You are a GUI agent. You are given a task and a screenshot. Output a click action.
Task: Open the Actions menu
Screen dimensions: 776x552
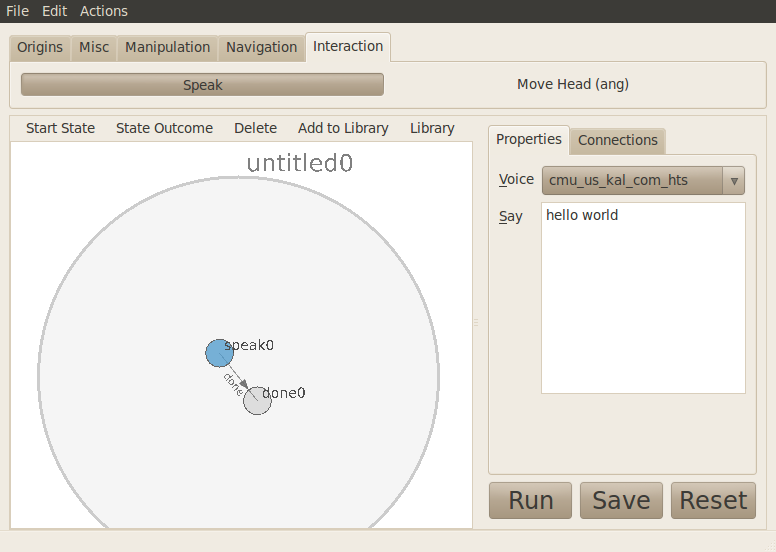104,11
